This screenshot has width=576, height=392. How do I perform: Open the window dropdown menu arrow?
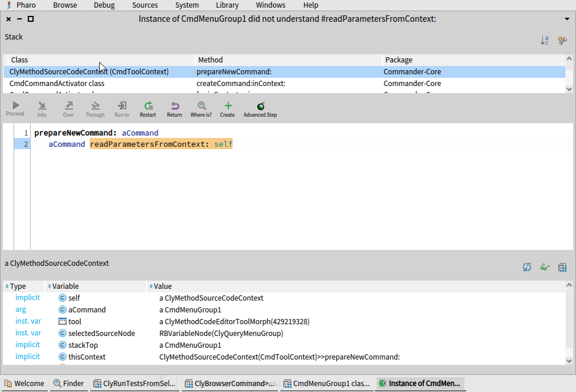pos(567,19)
